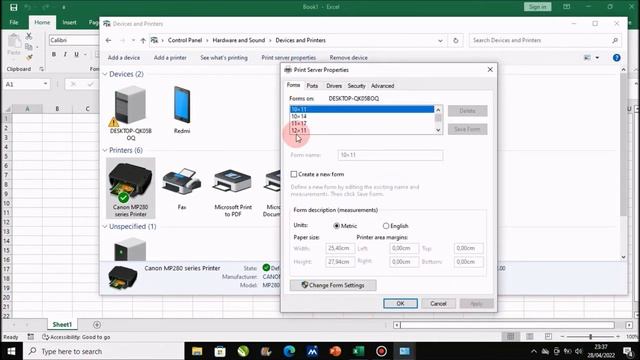Click the Format Painter brush icon
The image size is (640, 360).
click(29, 58)
